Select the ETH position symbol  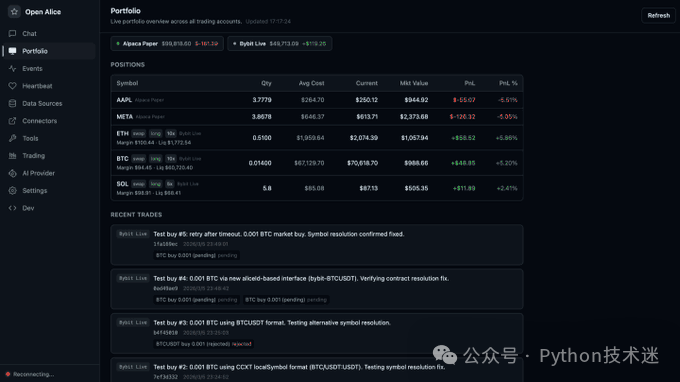click(122, 134)
